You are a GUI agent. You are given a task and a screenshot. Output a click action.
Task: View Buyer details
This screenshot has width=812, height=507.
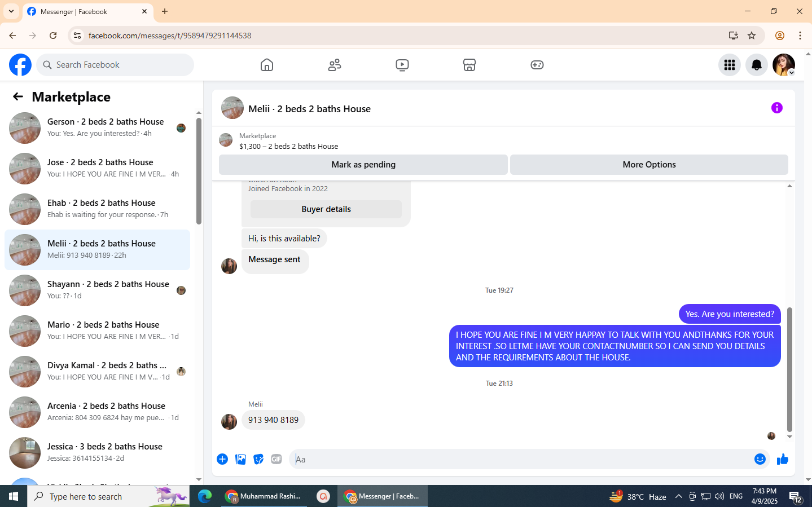click(x=326, y=209)
